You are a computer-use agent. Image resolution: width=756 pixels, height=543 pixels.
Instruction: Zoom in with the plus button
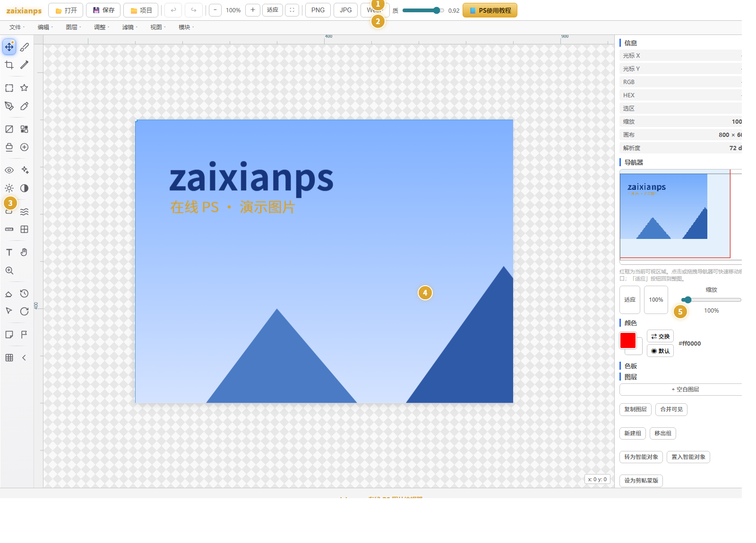tap(253, 10)
